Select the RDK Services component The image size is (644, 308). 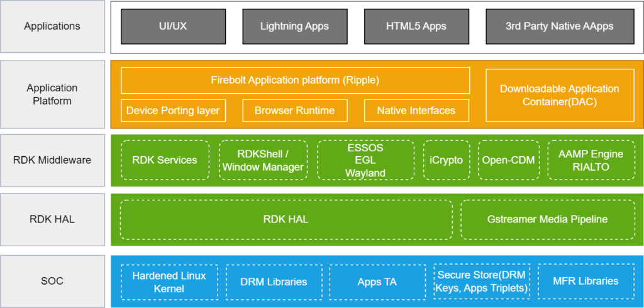[165, 160]
